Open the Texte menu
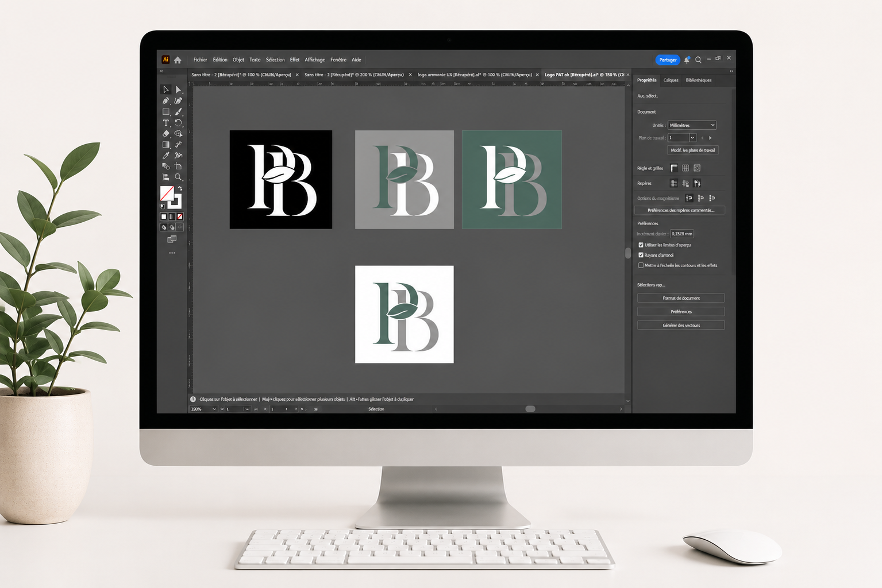 tap(255, 60)
